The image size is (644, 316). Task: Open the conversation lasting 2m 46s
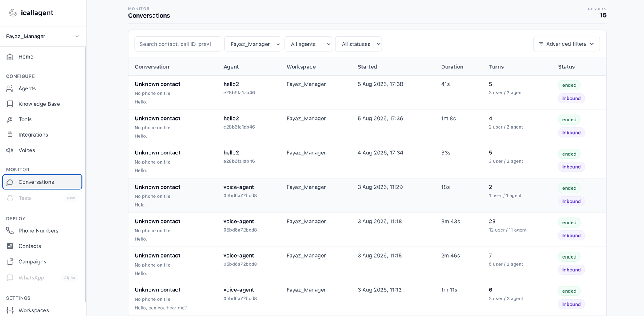click(x=367, y=264)
